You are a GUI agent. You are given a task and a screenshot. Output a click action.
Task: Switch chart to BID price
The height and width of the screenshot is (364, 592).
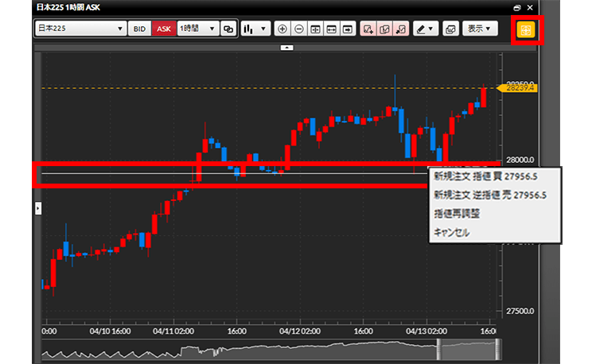[x=139, y=29]
